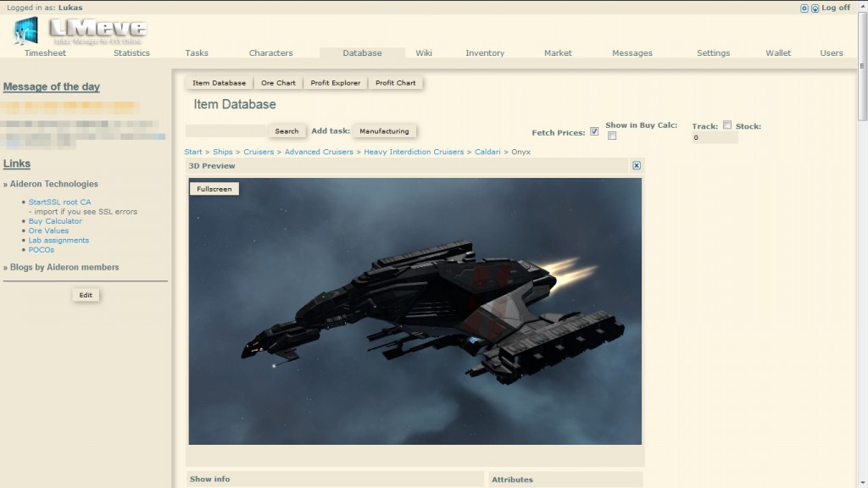Screen dimensions: 868x488
Task: Click the 3D Preview panel title
Action: [x=212, y=165]
